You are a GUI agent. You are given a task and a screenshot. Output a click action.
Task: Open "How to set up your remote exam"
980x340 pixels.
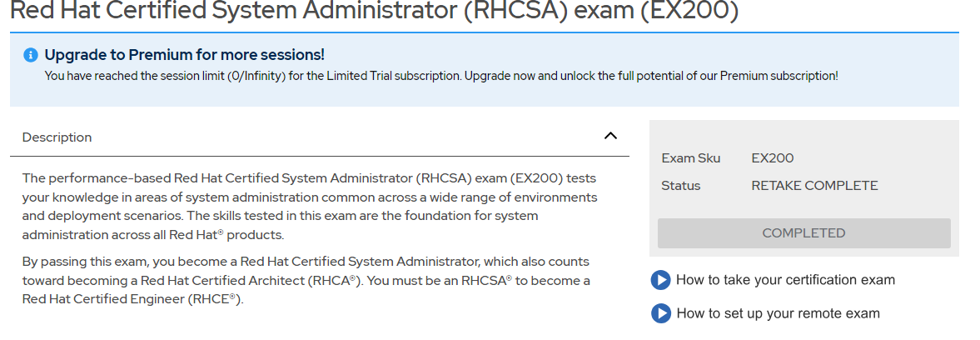[778, 313]
